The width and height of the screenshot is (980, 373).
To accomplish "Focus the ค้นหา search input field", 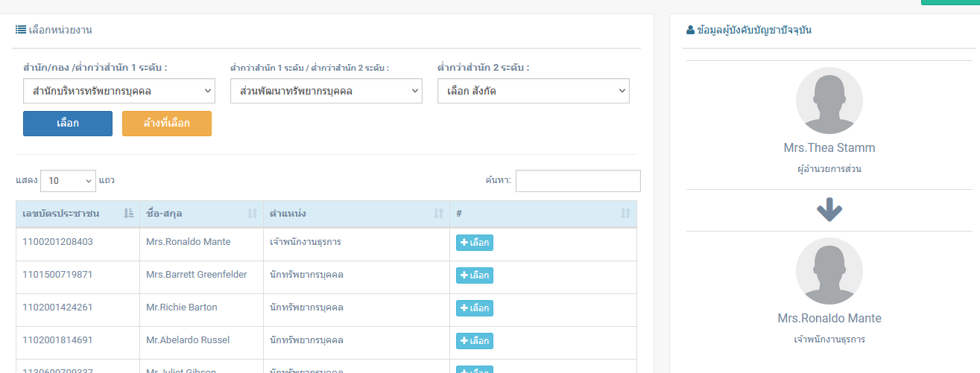I will pos(578,181).
